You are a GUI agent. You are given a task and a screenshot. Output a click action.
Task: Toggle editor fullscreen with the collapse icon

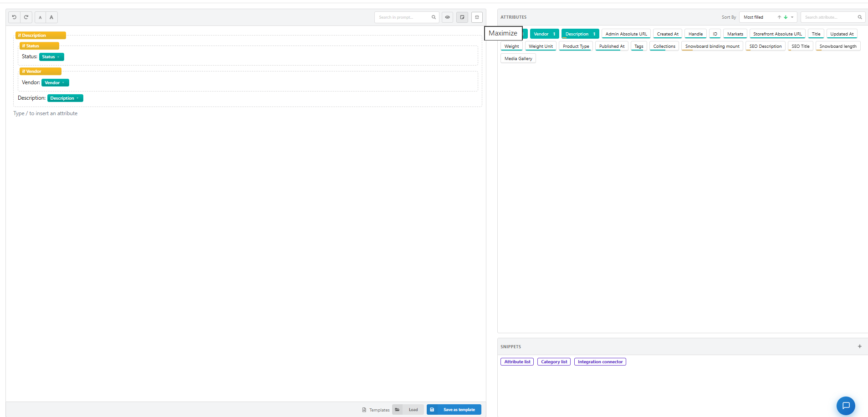(x=477, y=17)
